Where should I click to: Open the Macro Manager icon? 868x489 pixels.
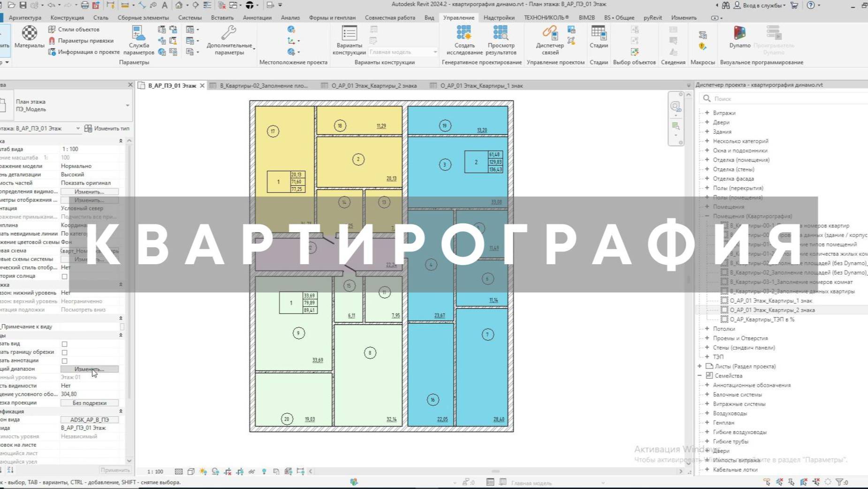[x=702, y=35]
